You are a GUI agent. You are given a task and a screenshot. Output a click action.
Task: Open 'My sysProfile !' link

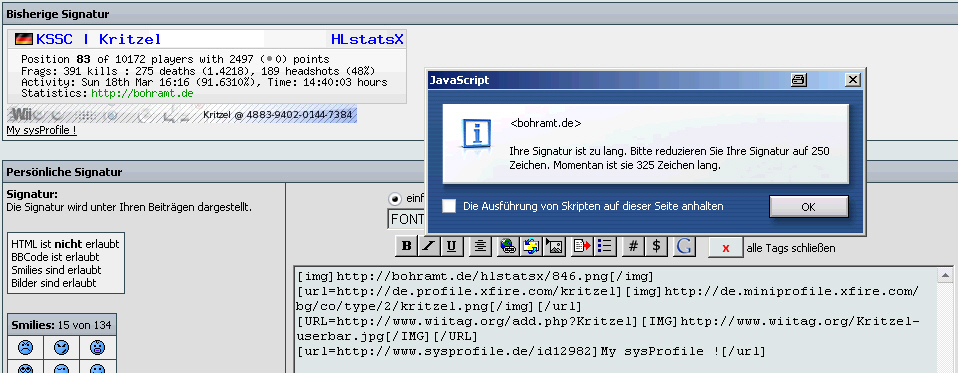[42, 130]
